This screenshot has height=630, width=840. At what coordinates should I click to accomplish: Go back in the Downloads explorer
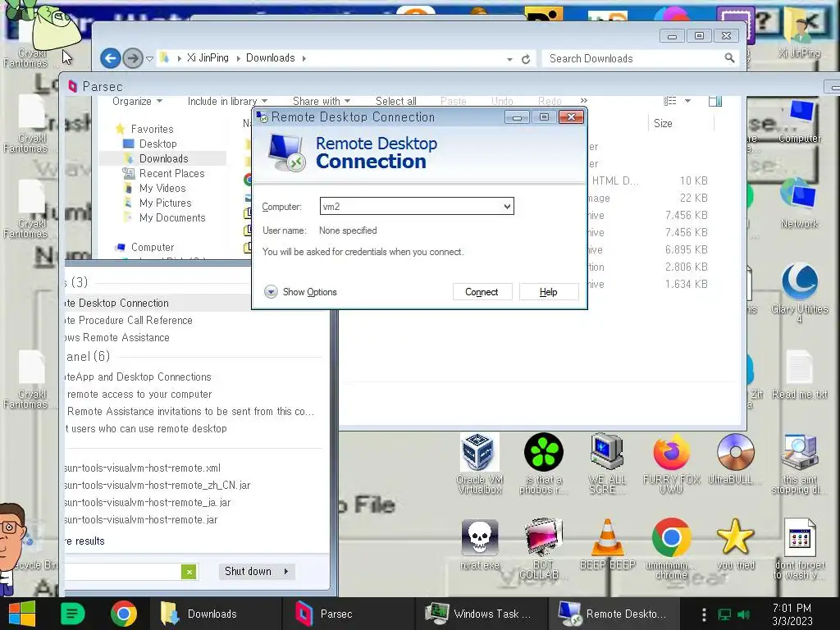[x=111, y=58]
